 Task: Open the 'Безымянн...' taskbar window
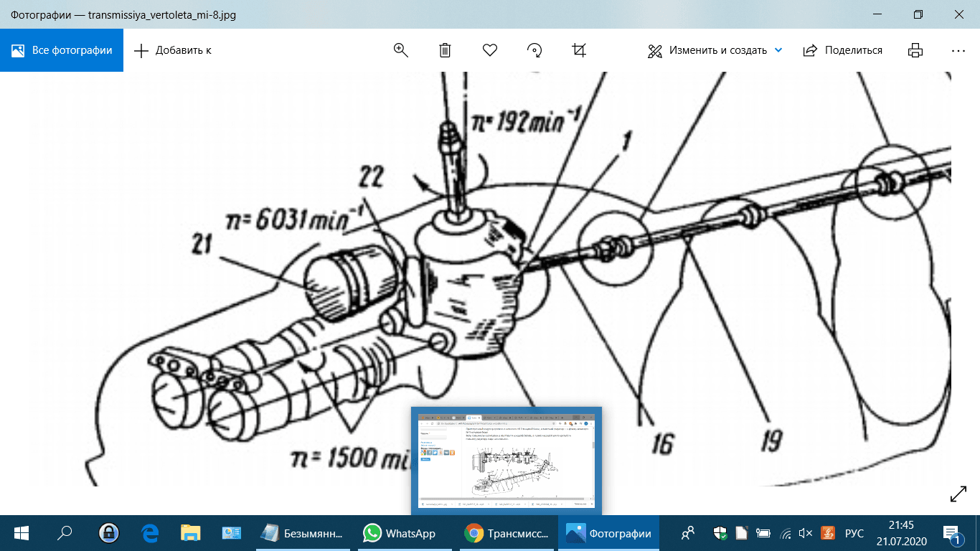click(301, 533)
